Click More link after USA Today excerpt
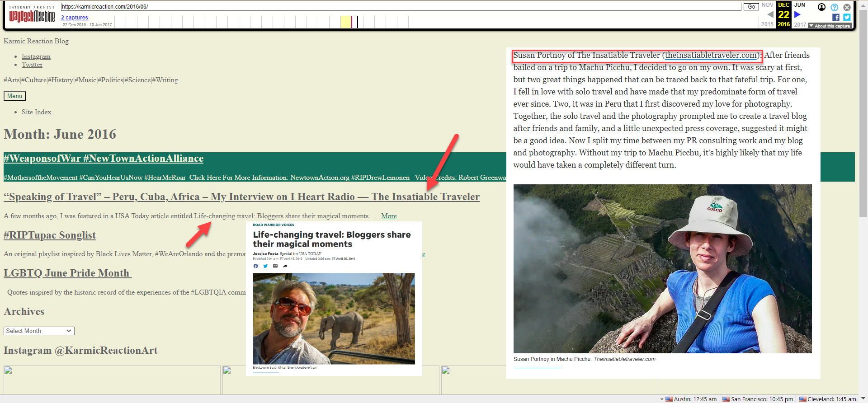The width and height of the screenshot is (868, 403). [x=389, y=216]
